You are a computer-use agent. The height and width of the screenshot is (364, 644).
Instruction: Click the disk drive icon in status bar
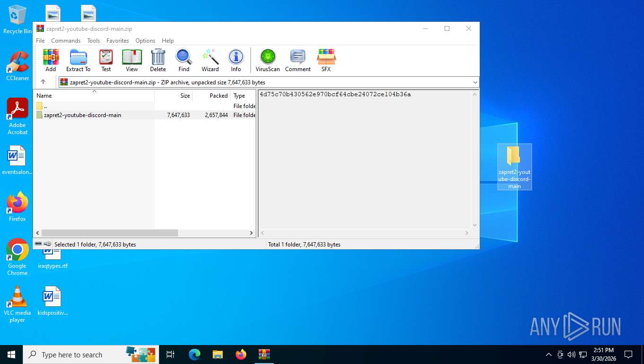39,244
